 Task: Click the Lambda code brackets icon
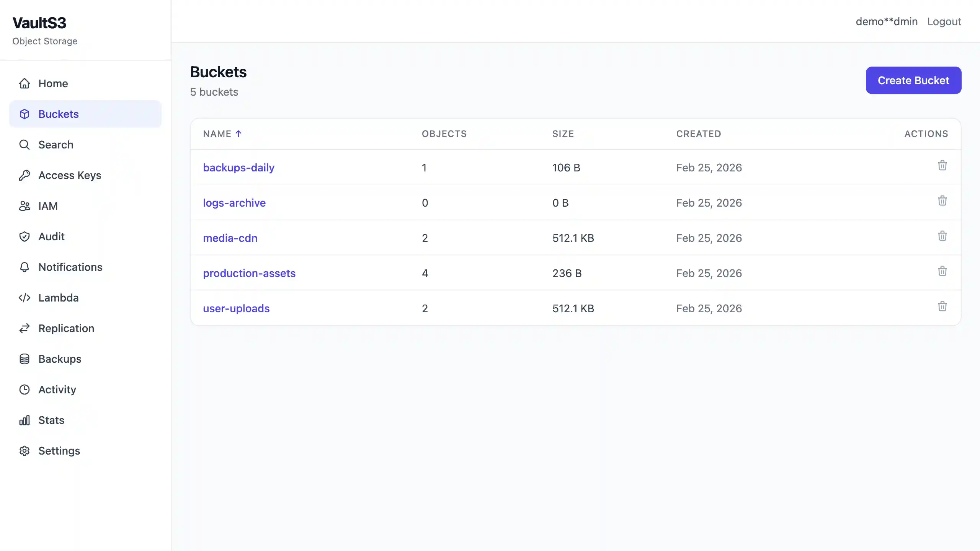coord(24,298)
